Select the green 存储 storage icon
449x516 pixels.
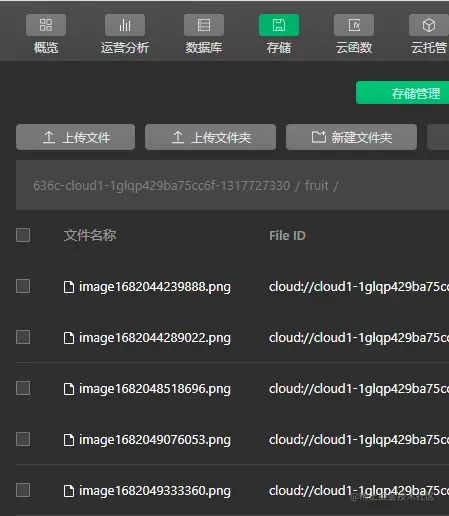[279, 25]
